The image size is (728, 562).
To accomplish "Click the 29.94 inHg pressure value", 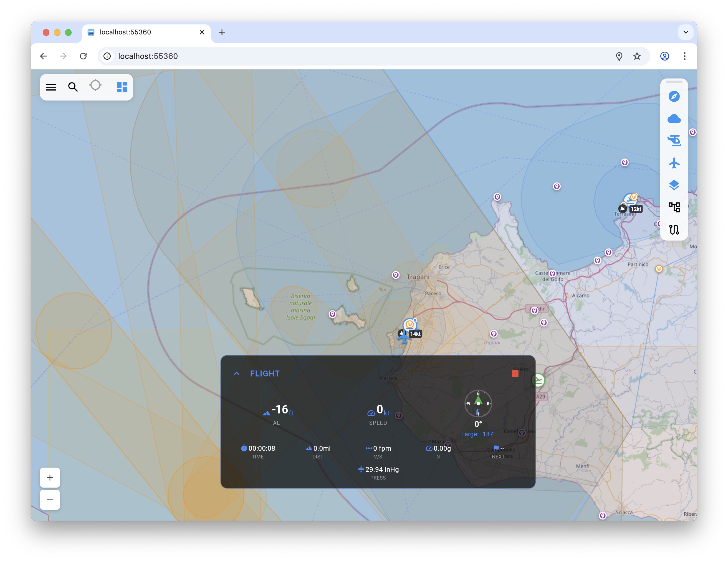I will tap(382, 469).
